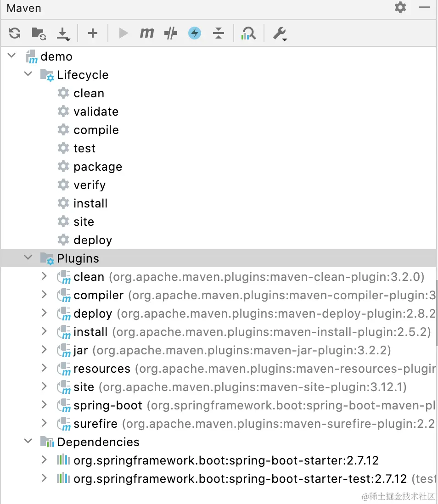Select the deploy lifecycle gear icon
Viewport: 438px width, 504px height.
pos(63,240)
